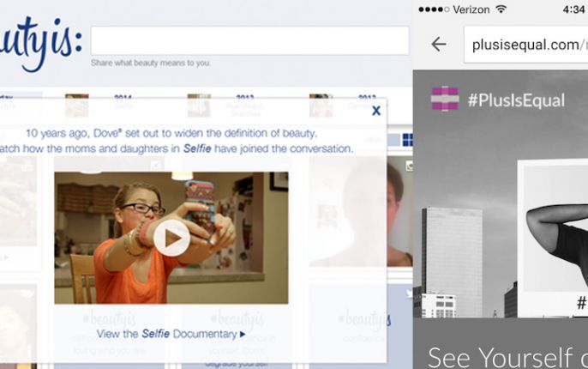Switch to grid view icon
588x369 pixels.
[407, 139]
